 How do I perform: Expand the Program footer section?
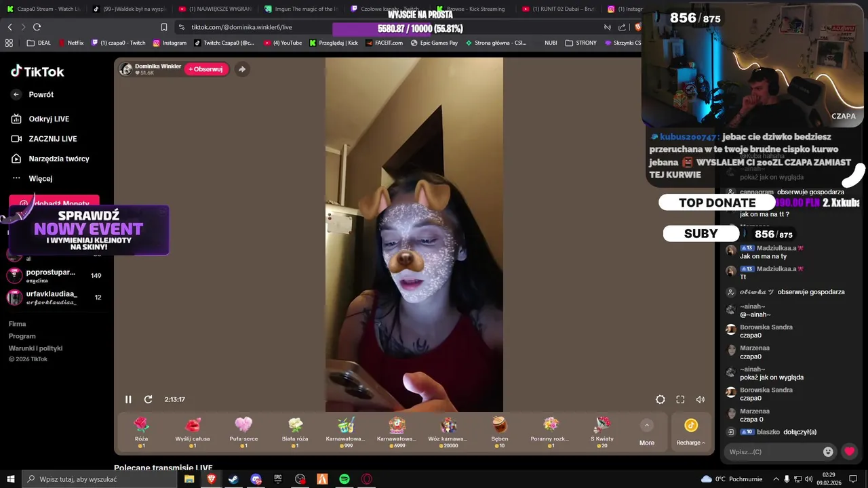click(22, 336)
